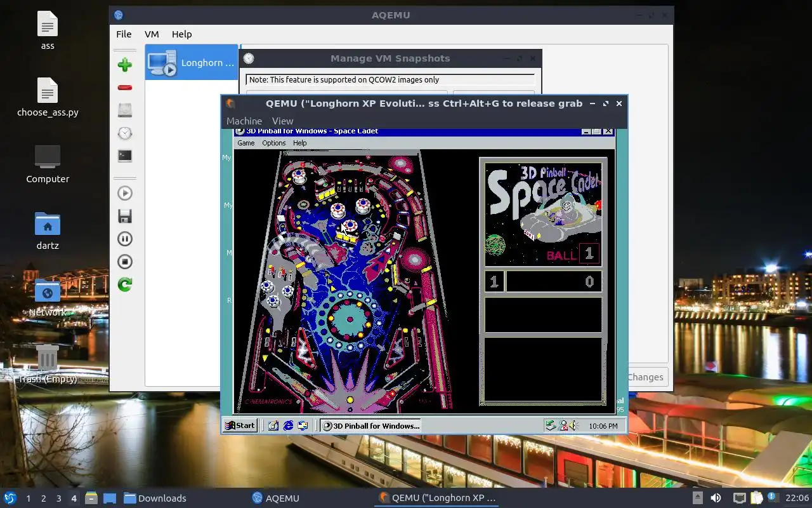Reset the VM with the green refresh icon
The height and width of the screenshot is (508, 812).
(x=125, y=284)
